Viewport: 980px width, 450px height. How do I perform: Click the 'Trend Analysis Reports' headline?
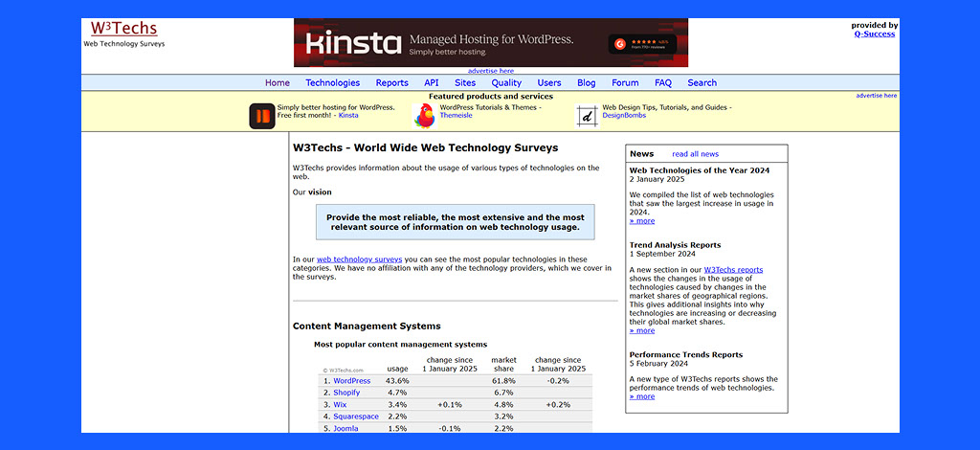(675, 245)
